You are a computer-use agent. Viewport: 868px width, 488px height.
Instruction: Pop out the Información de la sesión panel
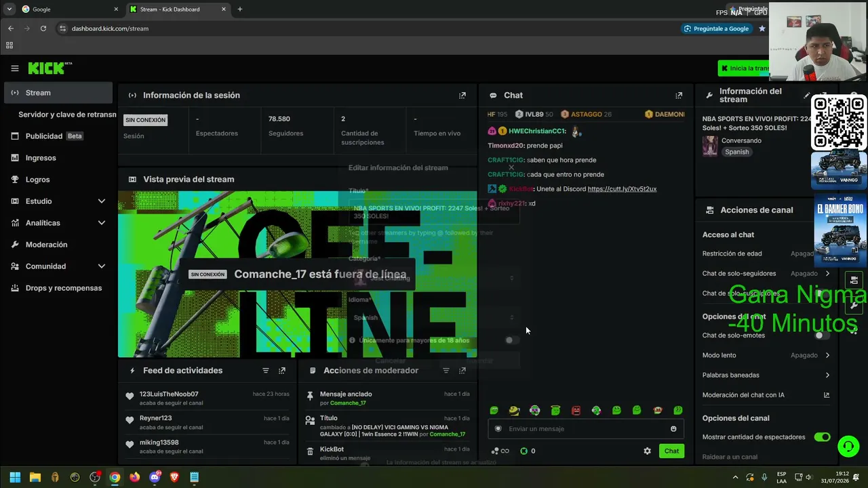(x=462, y=96)
